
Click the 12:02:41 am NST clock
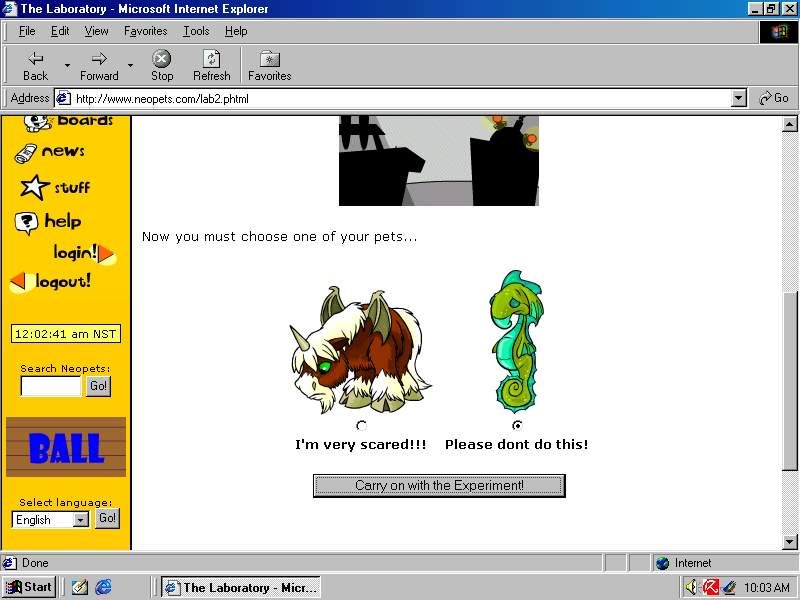[66, 334]
